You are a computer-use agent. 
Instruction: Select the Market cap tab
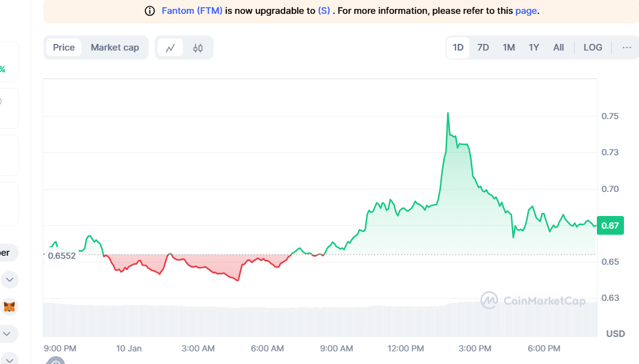coord(115,48)
